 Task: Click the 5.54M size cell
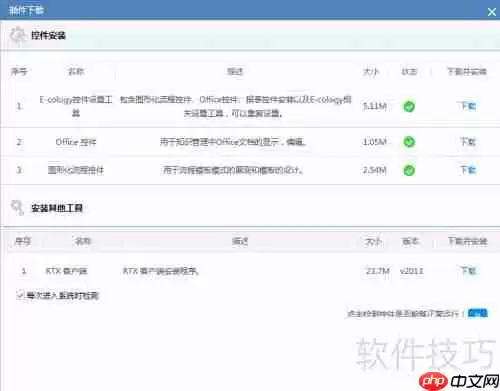[375, 170]
